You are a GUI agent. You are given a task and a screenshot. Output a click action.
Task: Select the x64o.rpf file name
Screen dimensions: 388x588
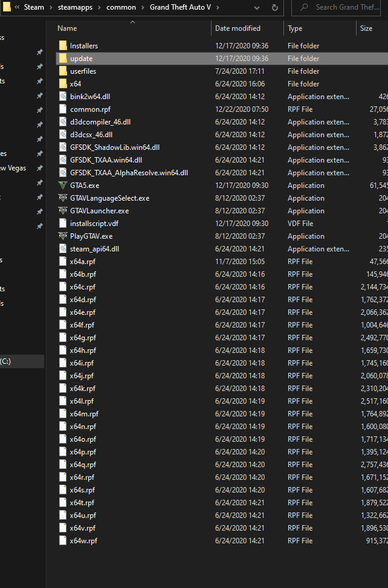[83, 439]
